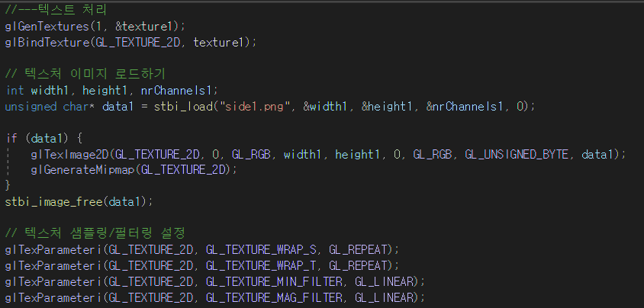The height and width of the screenshot is (308, 644).
Task: Click &nrChannels1 argument in stbi_load
Action: 465,106
